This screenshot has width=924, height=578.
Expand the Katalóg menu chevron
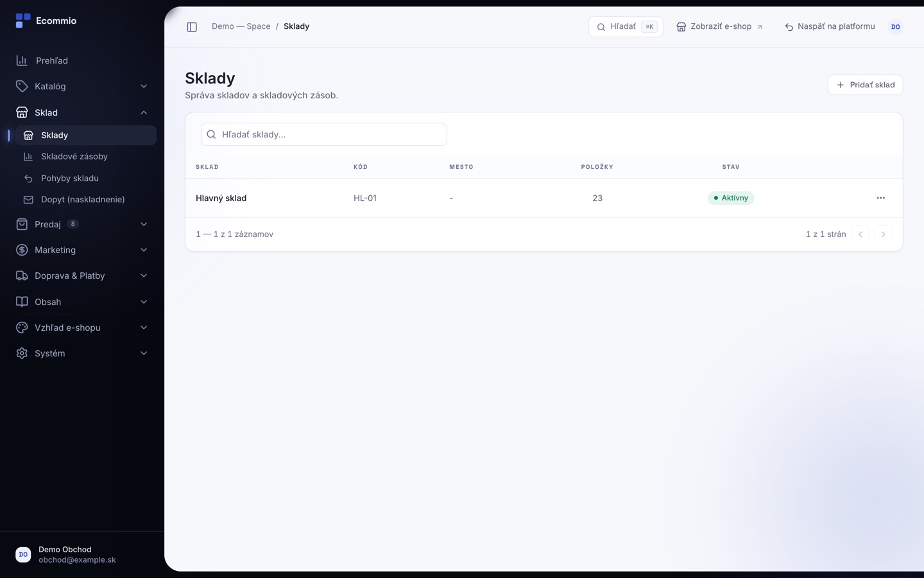(x=144, y=86)
